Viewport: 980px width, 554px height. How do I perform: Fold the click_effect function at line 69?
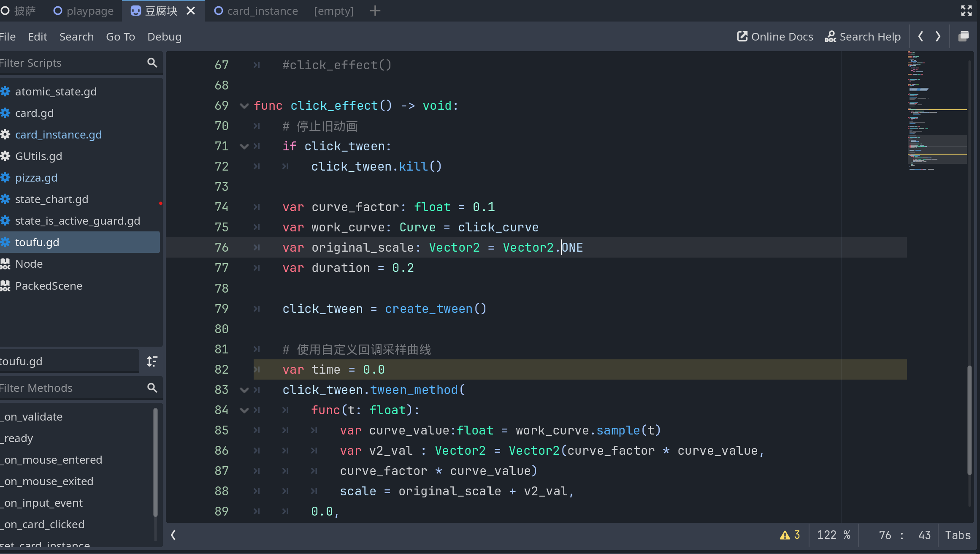[244, 106]
